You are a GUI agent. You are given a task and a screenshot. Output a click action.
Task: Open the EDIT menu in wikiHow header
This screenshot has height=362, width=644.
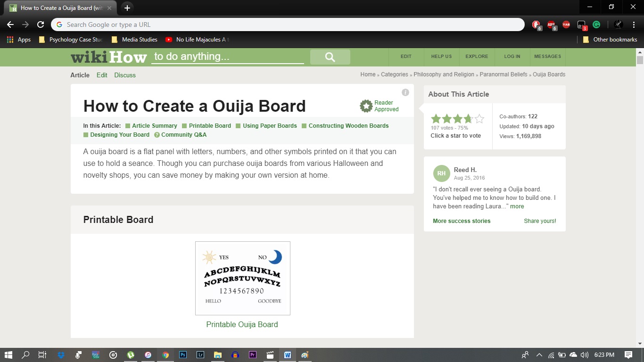[x=406, y=57]
